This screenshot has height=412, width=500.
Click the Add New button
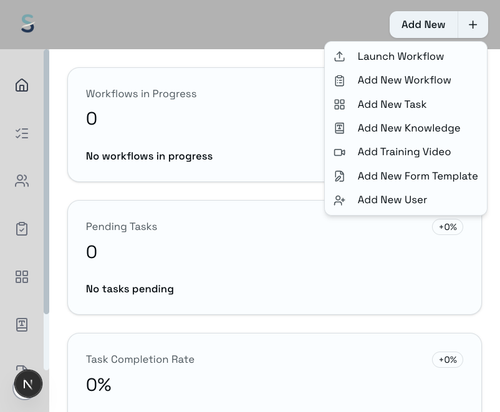[423, 24]
